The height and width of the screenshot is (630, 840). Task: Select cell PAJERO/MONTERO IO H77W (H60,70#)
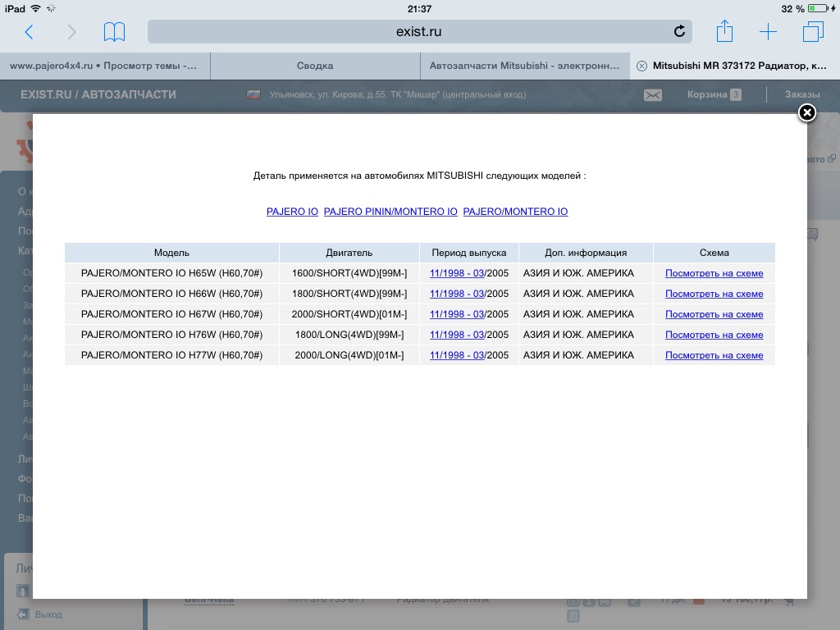(171, 355)
